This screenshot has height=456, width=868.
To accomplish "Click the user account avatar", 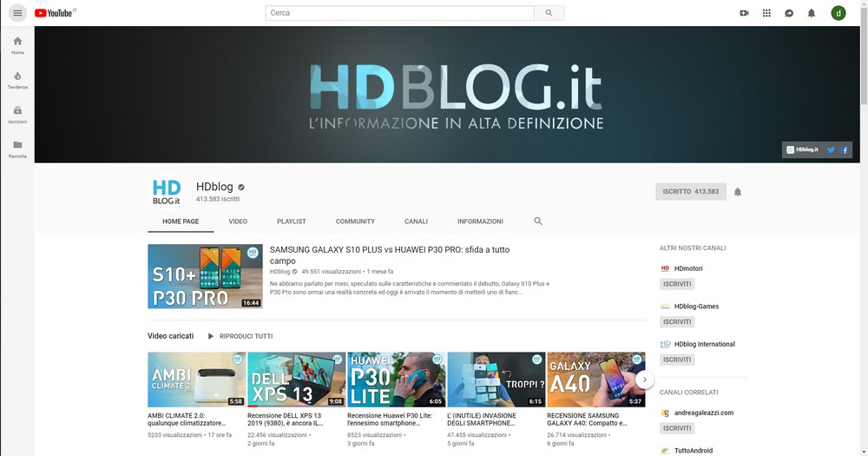I will [838, 13].
